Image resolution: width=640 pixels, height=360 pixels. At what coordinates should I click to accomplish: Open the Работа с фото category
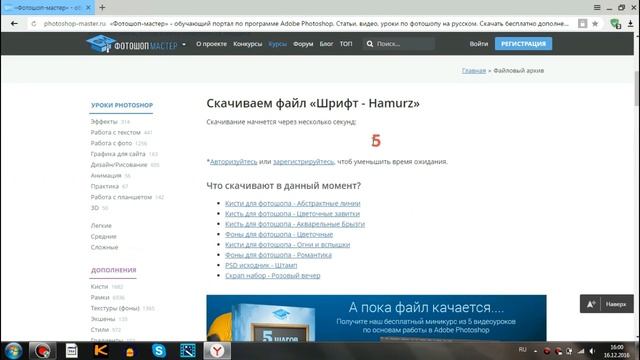[111, 143]
